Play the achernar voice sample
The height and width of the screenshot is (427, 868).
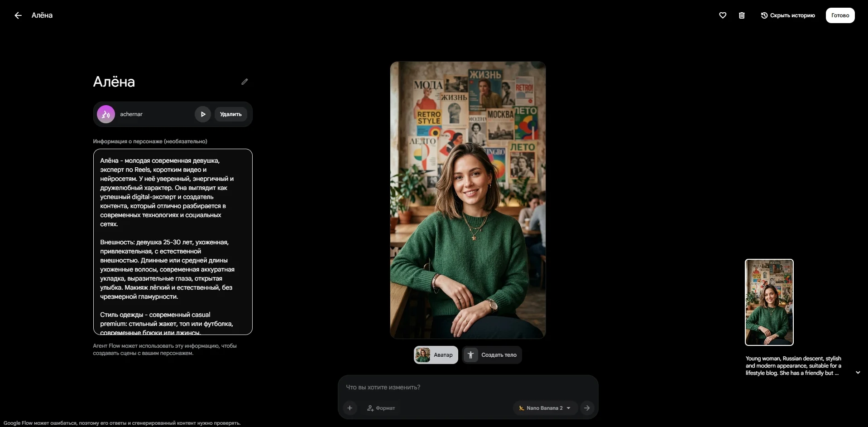(x=203, y=114)
